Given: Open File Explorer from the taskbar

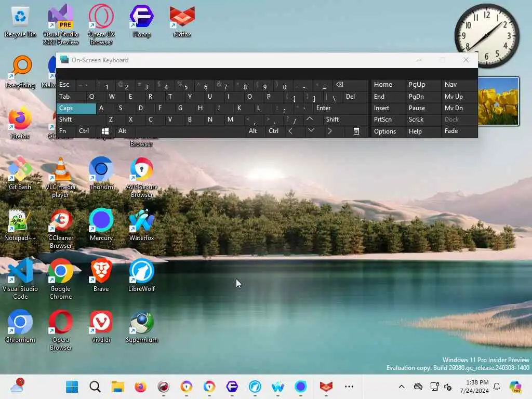Looking at the screenshot, I should point(118,387).
